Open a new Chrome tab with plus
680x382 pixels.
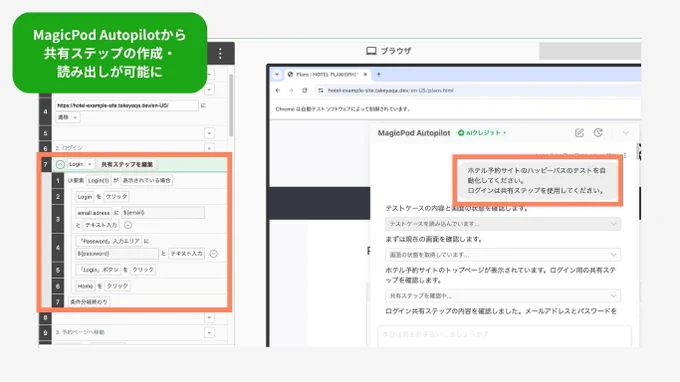(x=379, y=75)
